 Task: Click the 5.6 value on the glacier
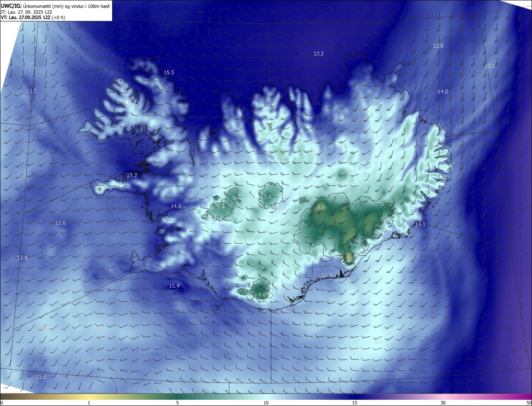(x=268, y=197)
